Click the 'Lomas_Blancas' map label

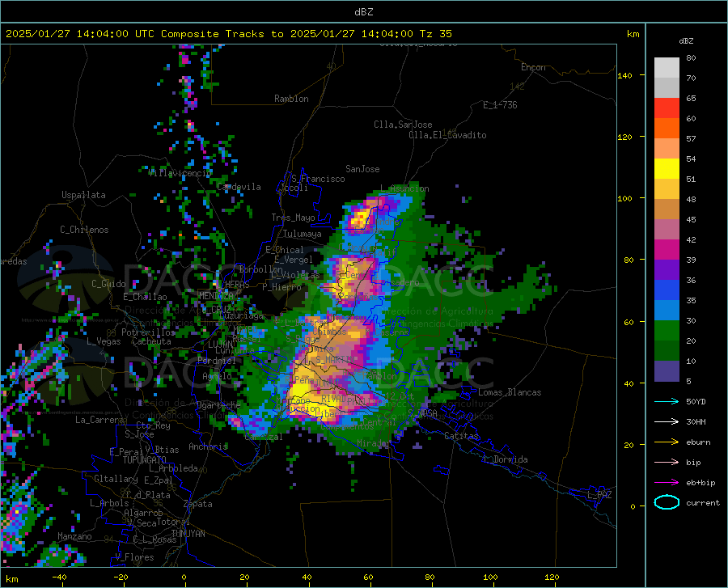point(510,392)
